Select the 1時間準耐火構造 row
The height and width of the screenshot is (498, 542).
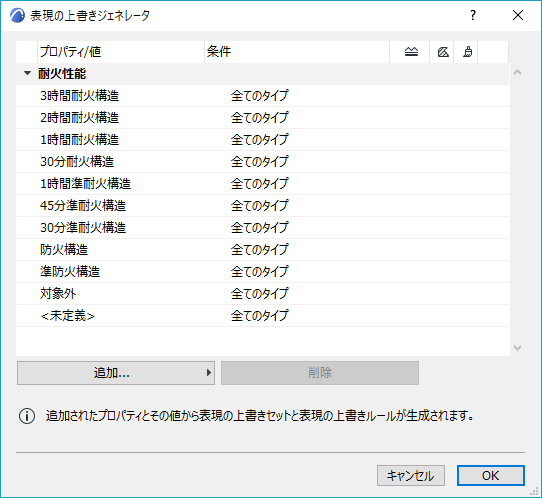tap(262, 184)
